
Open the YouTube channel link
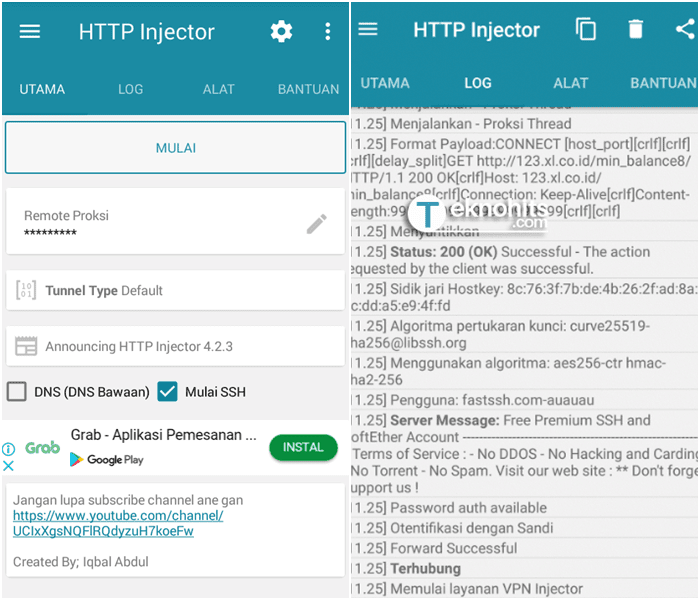(118, 523)
